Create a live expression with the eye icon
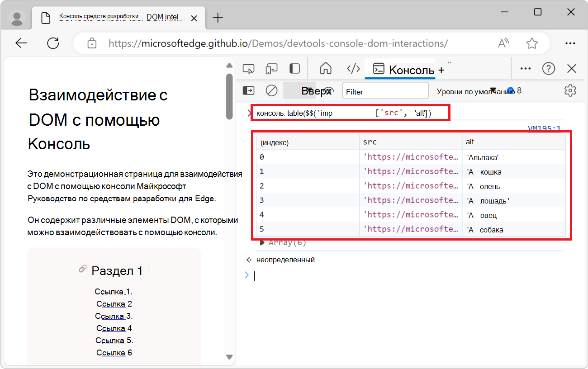The width and height of the screenshot is (588, 369). click(x=329, y=90)
